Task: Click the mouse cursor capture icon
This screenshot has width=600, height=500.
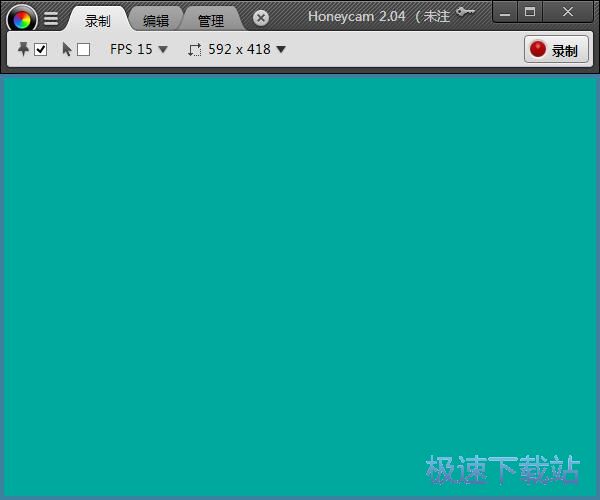Action: [67, 49]
